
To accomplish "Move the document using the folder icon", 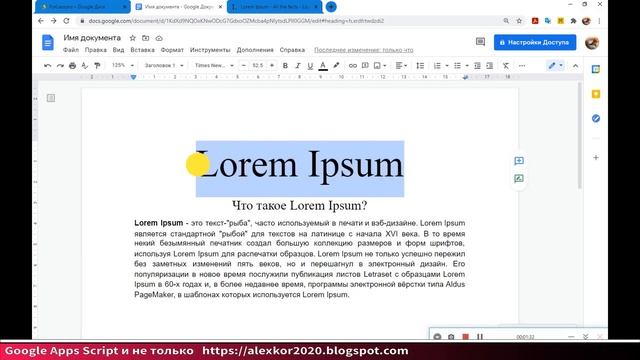I will (146, 38).
